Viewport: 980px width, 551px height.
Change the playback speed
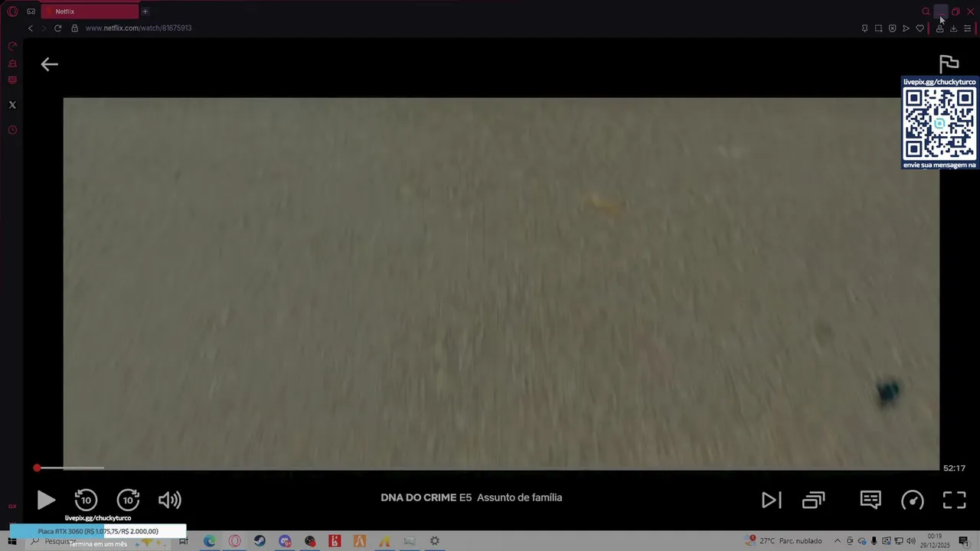click(913, 500)
